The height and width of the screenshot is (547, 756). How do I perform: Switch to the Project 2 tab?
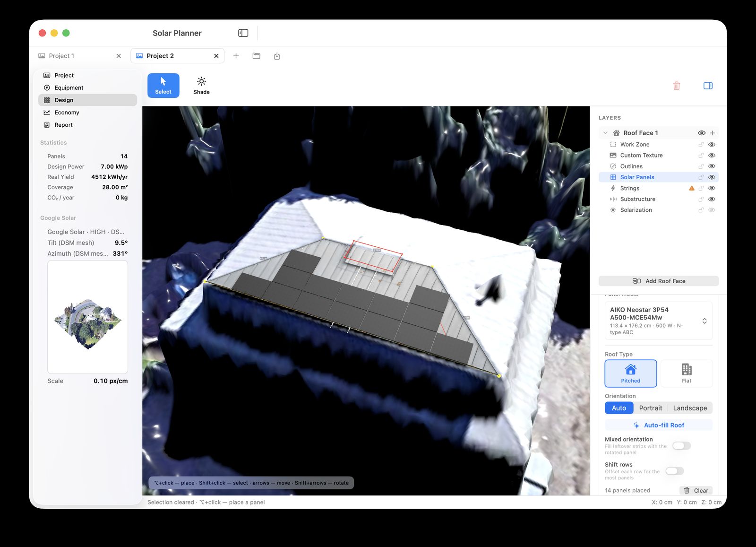coord(177,56)
